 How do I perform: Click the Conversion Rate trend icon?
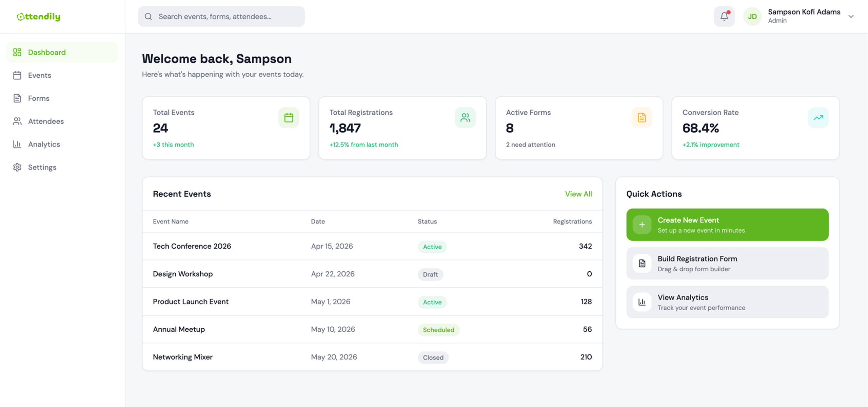818,118
